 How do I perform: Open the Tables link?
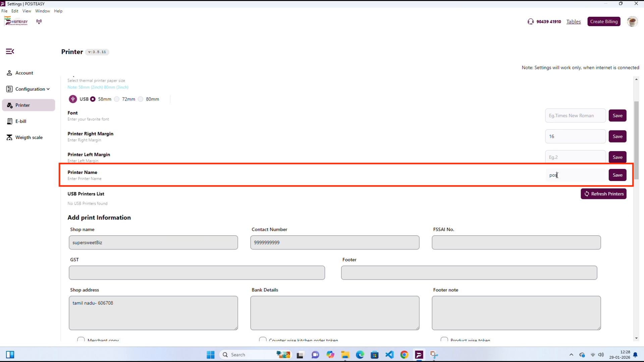pos(573,22)
